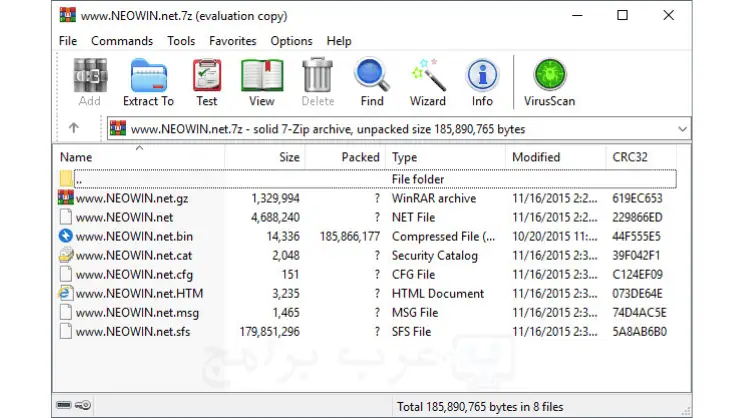The image size is (743, 418).
Task: Open the File menu
Action: (68, 41)
